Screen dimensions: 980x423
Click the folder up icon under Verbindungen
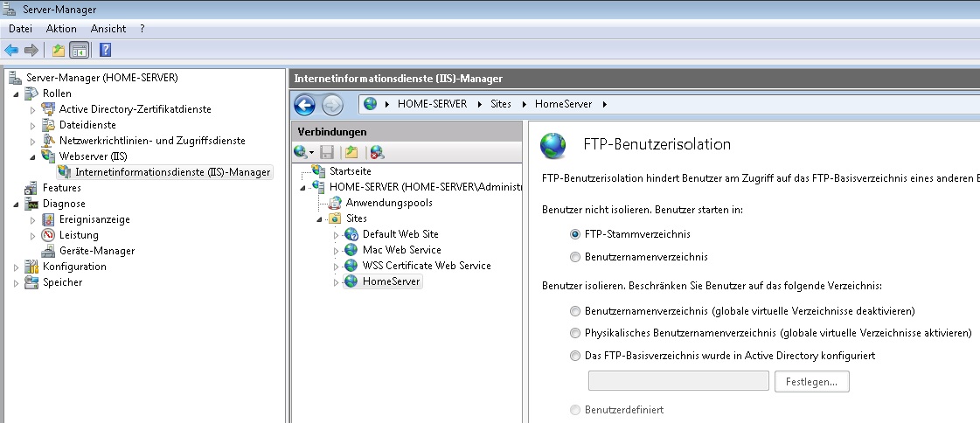pos(351,151)
